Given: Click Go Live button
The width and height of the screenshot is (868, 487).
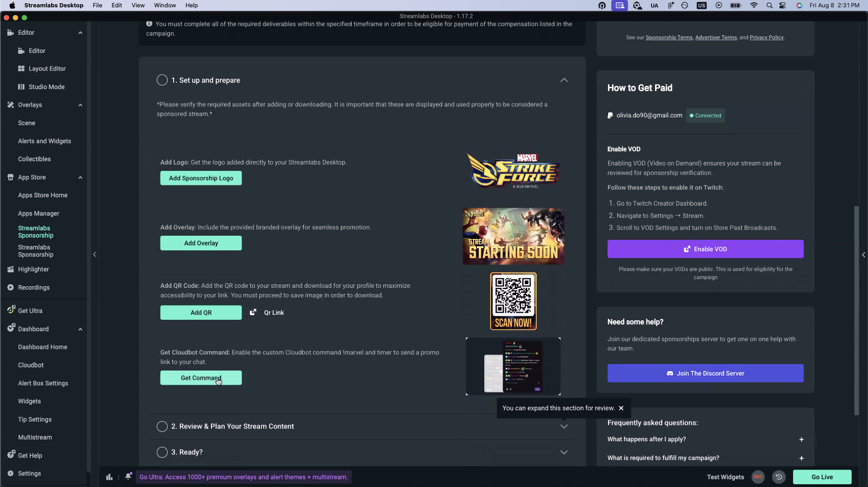Looking at the screenshot, I should 822,477.
